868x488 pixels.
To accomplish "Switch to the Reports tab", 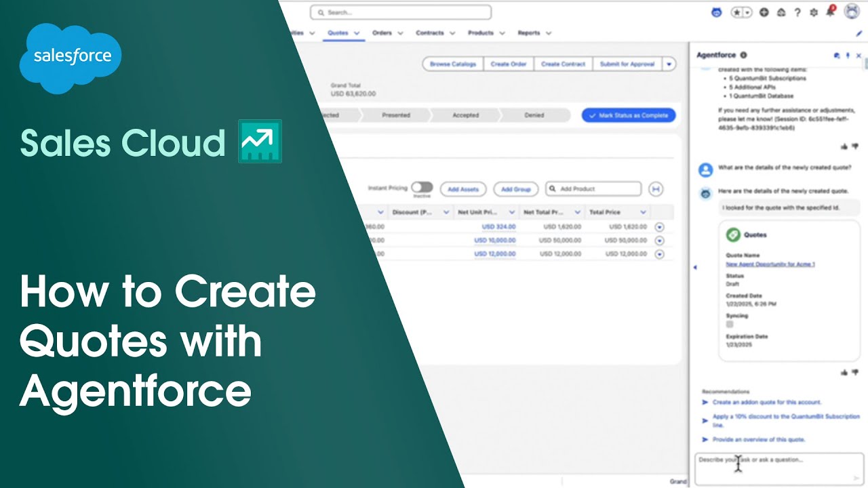I will point(529,33).
